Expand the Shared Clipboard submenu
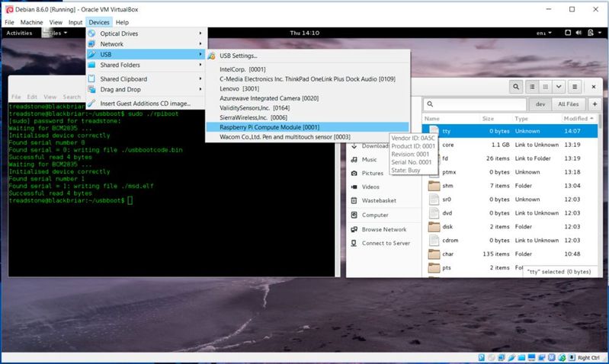Viewport: 609px width, 364px height. pyautogui.click(x=146, y=78)
